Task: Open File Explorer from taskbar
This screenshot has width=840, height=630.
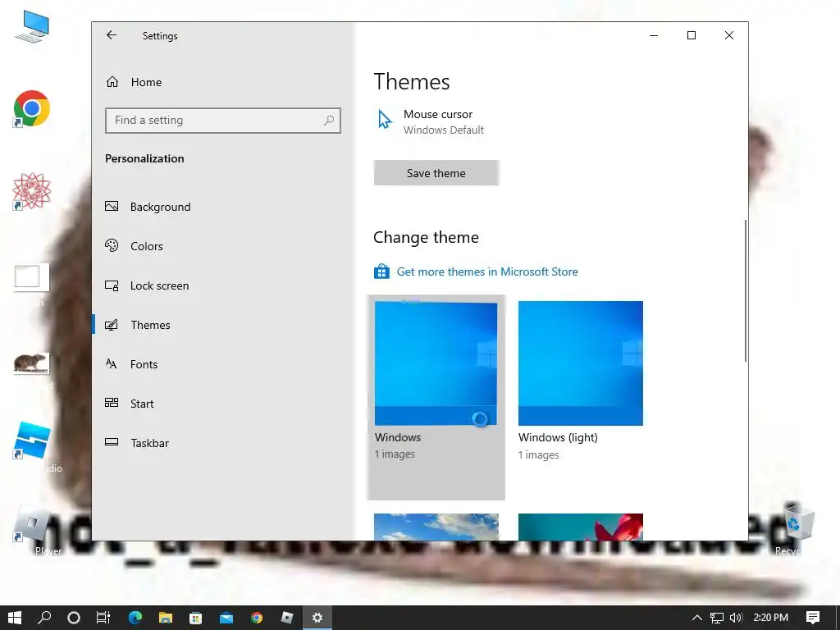Action: [166, 618]
